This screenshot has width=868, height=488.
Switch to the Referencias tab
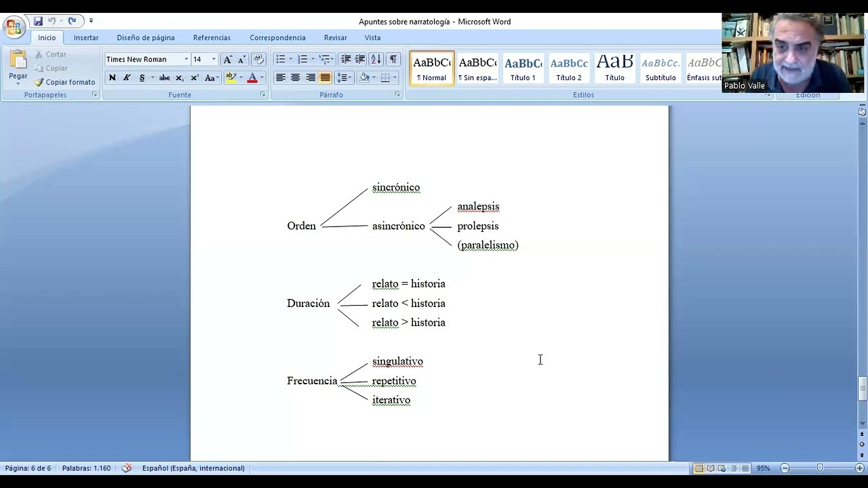(212, 38)
